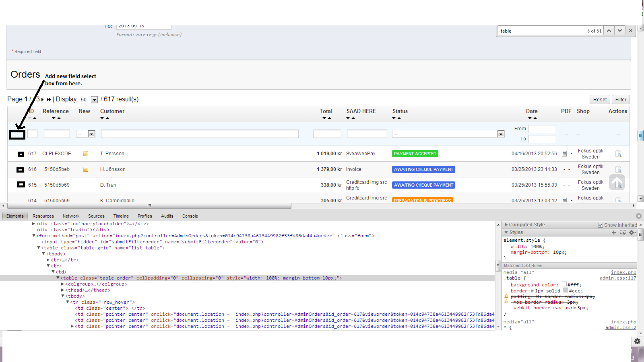Click the back-to-top arrow button
644x362 pixels.
[617, 182]
